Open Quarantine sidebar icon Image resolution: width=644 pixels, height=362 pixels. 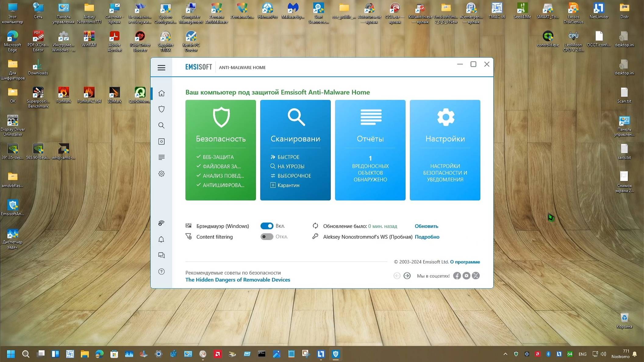161,141
